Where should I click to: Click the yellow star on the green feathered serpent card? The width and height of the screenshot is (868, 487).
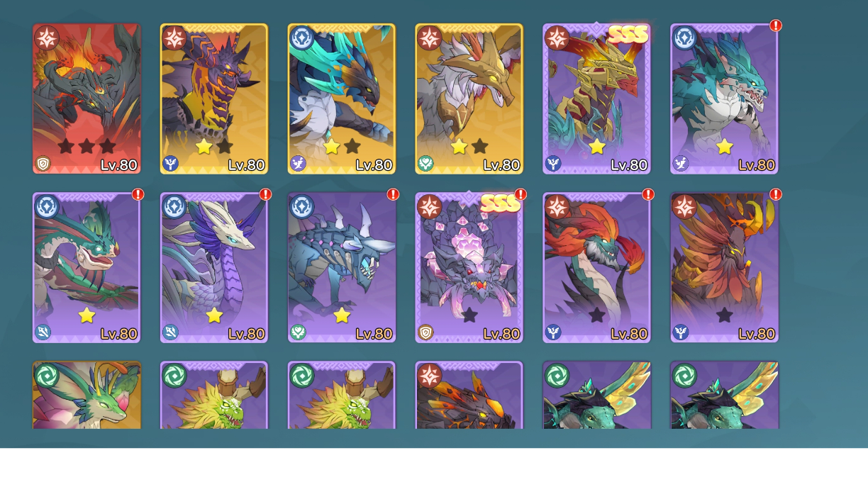pos(87,315)
